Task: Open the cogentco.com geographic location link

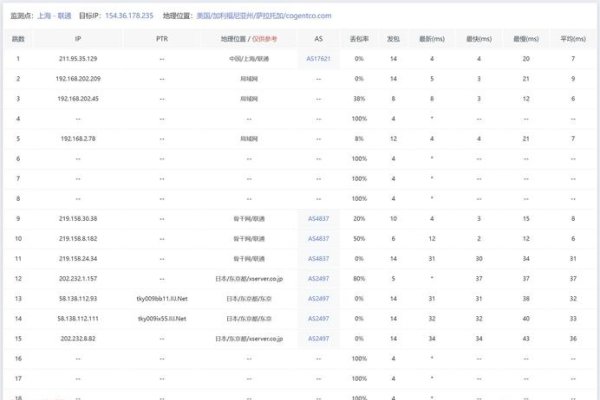Action: tap(264, 16)
